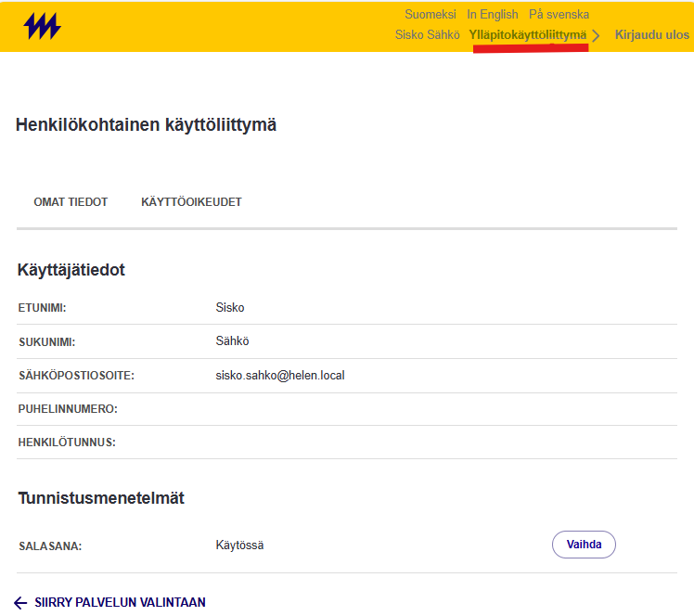The height and width of the screenshot is (616, 694).
Task: Select the OMAT TIEDOT tab
Action: point(71,202)
